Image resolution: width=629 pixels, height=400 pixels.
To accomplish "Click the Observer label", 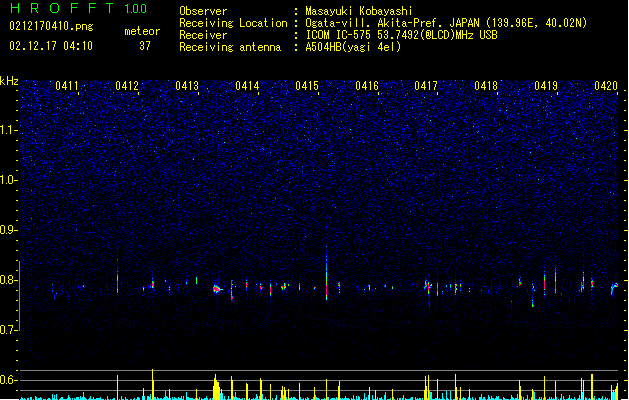I will pos(203,11).
